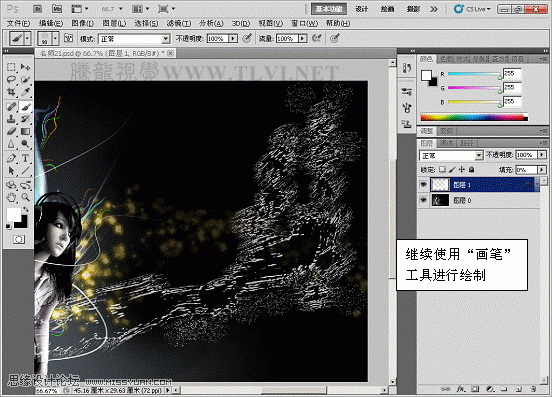Click the 基本功能 workspace button
The width and height of the screenshot is (552, 397).
329,9
